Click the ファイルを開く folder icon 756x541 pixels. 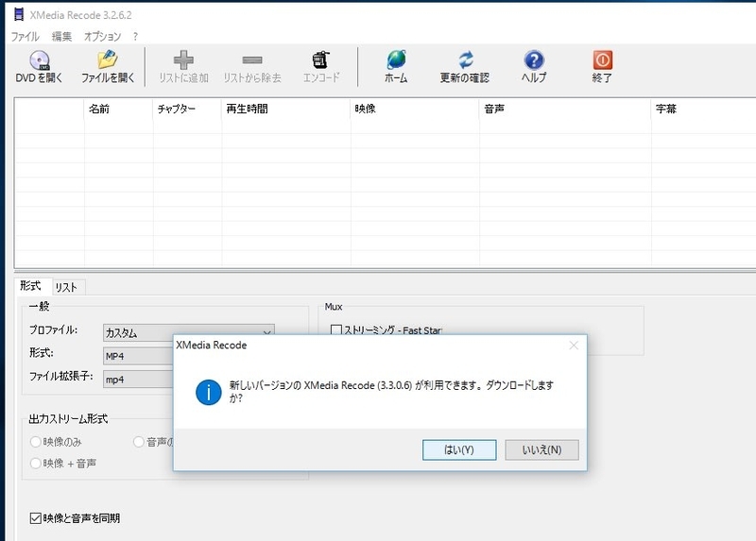[x=108, y=60]
